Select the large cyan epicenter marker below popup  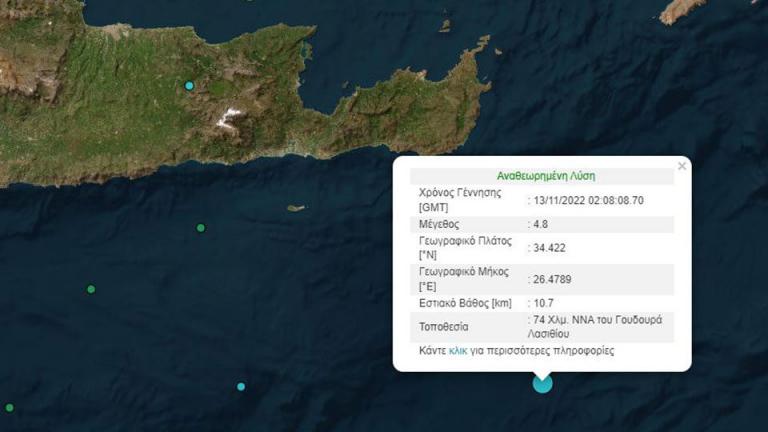click(x=542, y=383)
